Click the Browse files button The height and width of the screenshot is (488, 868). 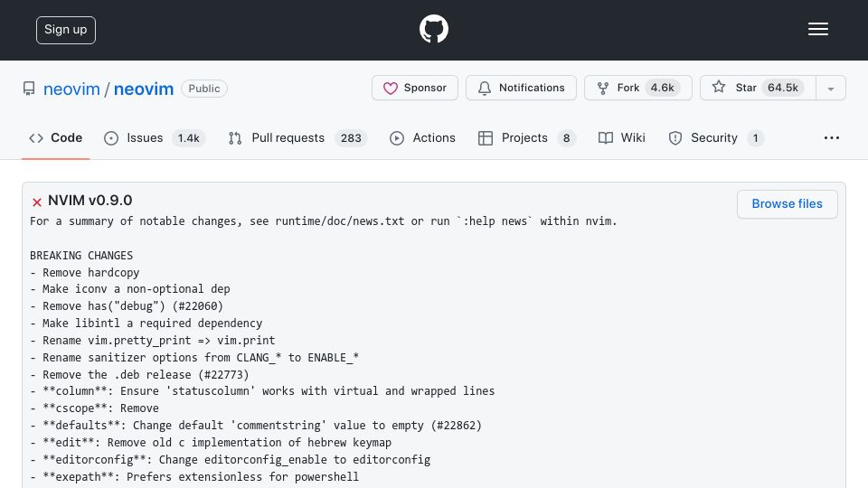click(x=787, y=203)
